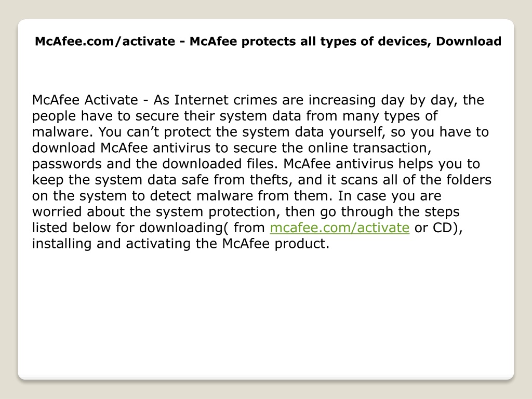
Task: Click "McAfee.com/activate" in the bold title
Action: coord(105,42)
